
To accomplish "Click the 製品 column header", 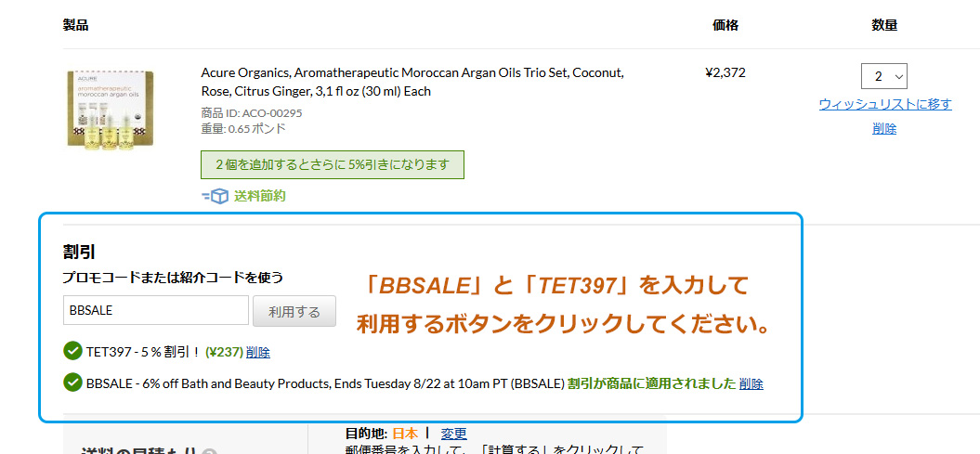I will point(75,26).
